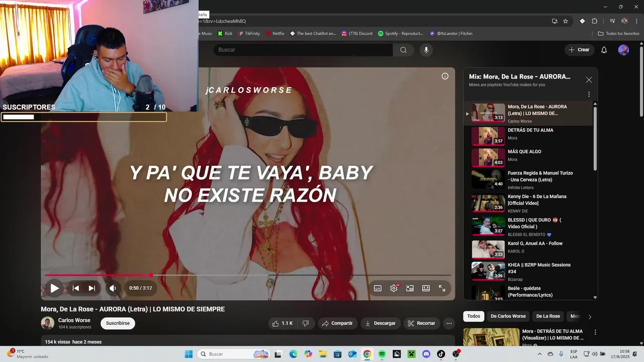Open Spotify from the taskbar
The image size is (644, 362).
point(382,354)
